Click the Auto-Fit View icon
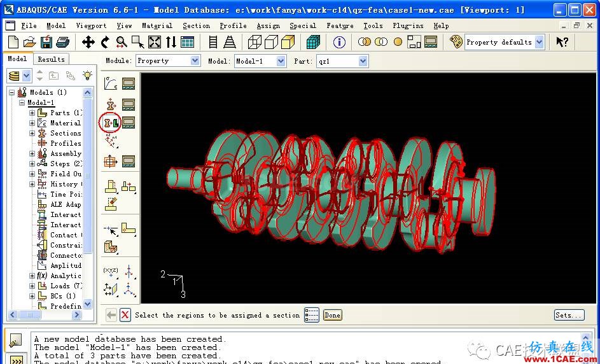 [155, 42]
